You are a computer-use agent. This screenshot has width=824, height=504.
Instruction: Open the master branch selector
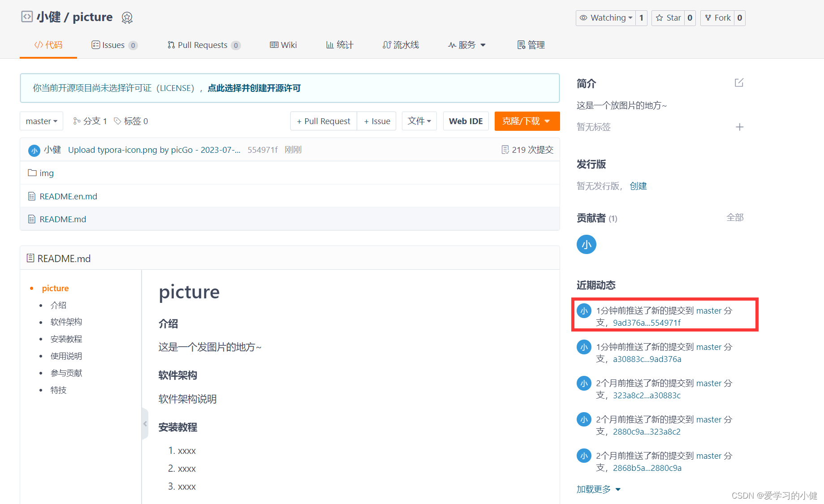click(x=41, y=121)
